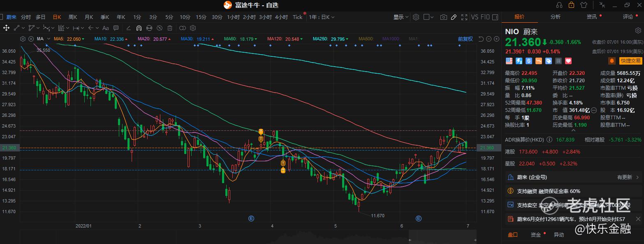
Task: Select the move/crosshair cursor tool
Action: (x=7, y=28)
